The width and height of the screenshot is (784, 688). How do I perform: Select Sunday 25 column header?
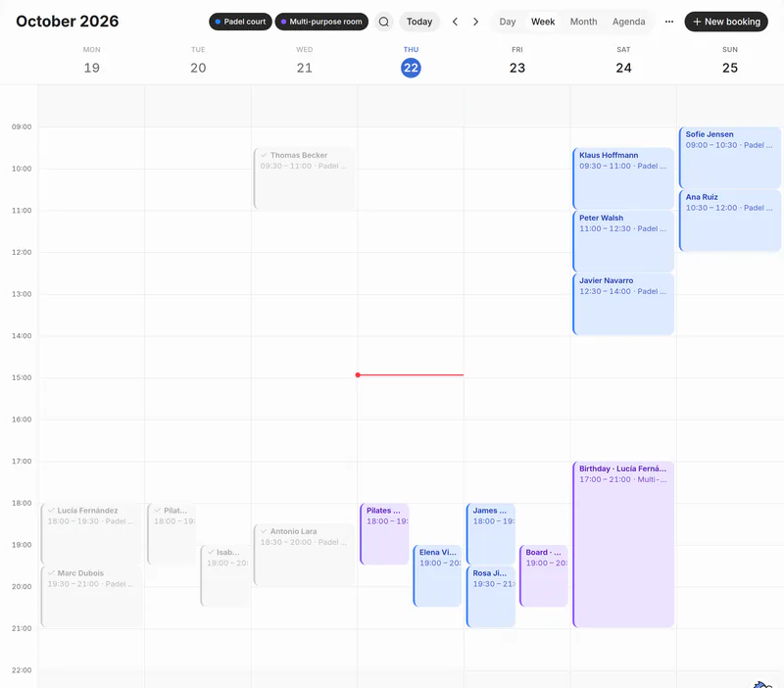point(730,62)
